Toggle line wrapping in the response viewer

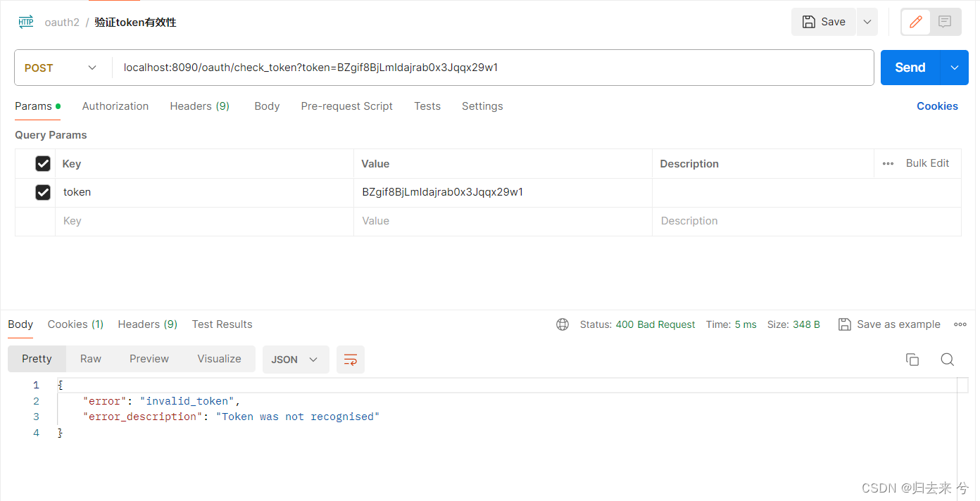coord(350,359)
